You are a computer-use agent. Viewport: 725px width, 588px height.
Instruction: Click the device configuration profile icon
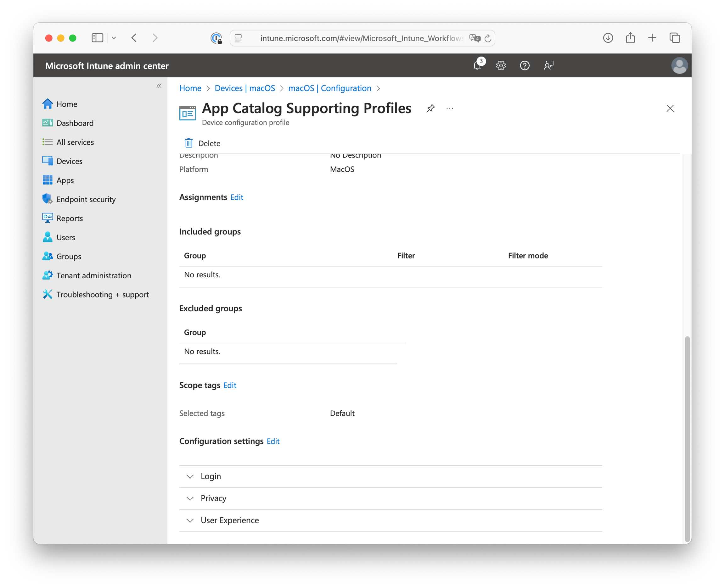(x=188, y=113)
